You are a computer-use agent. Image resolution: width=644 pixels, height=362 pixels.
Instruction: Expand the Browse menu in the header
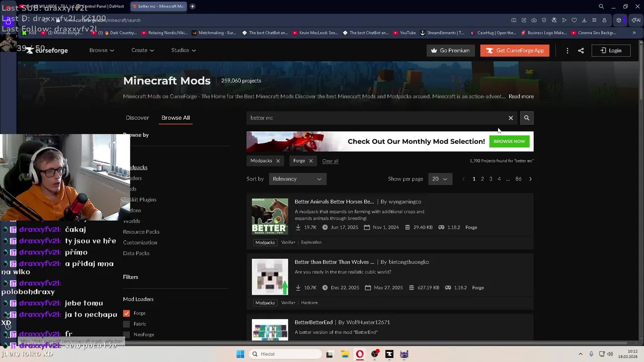tap(102, 50)
